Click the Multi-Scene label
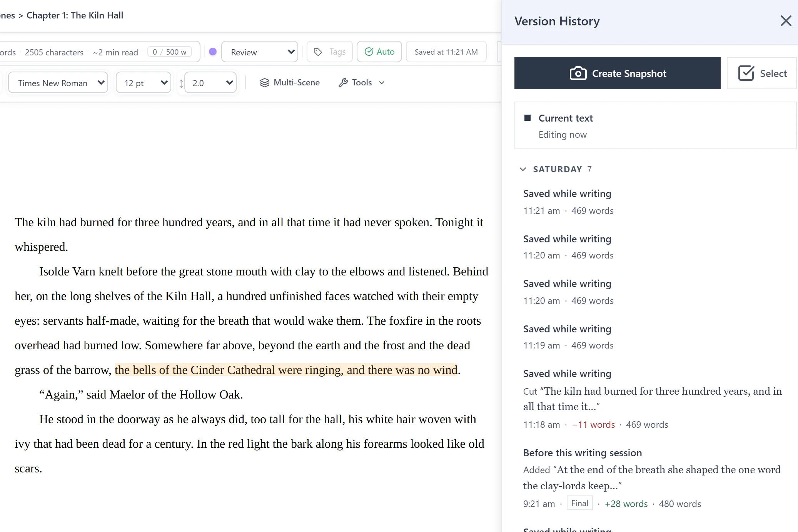Viewport: 798px width, 532px height. pos(297,82)
